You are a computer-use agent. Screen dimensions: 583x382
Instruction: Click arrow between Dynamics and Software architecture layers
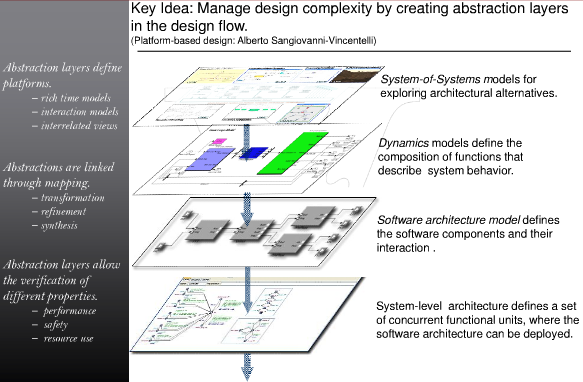pos(247,209)
